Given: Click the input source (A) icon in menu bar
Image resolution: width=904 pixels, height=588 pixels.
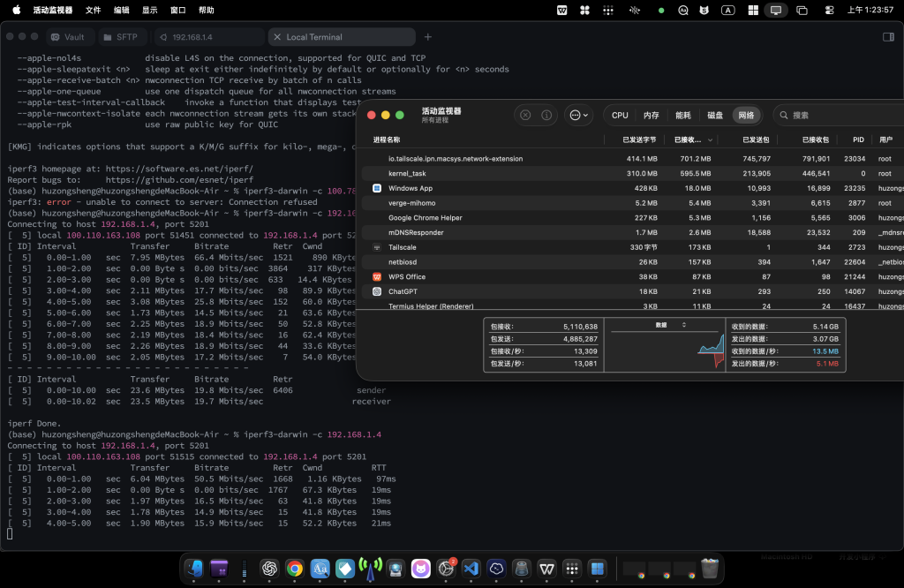Looking at the screenshot, I should click(728, 10).
